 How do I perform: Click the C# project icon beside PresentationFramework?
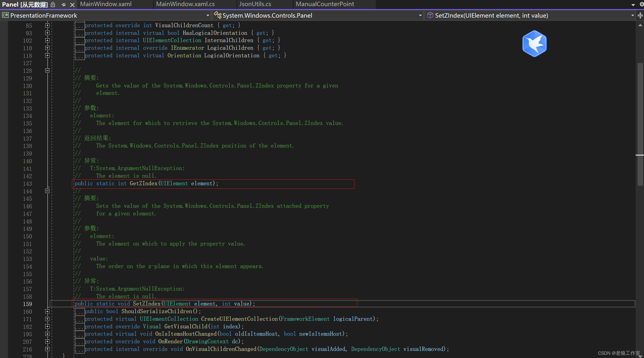[x=5, y=15]
